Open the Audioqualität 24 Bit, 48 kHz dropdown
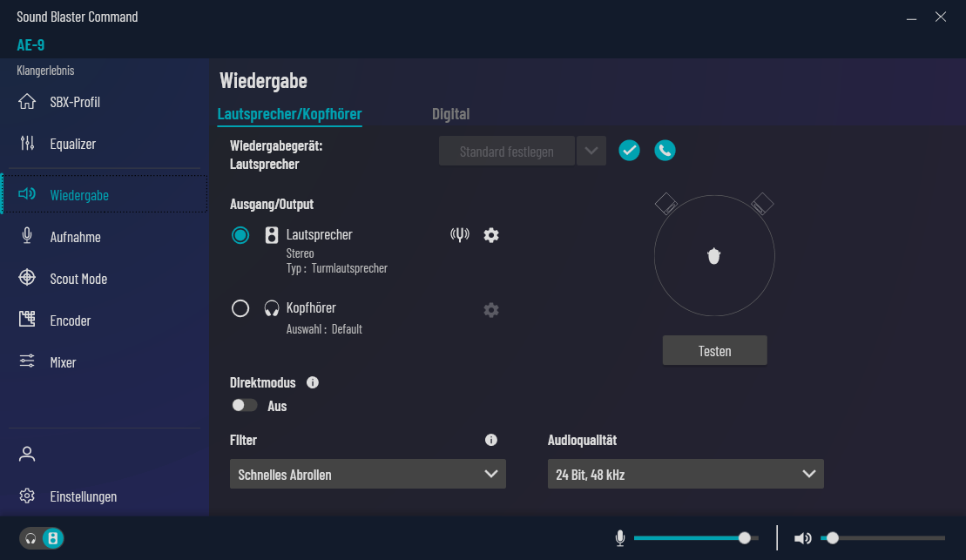966x560 pixels. 686,474
